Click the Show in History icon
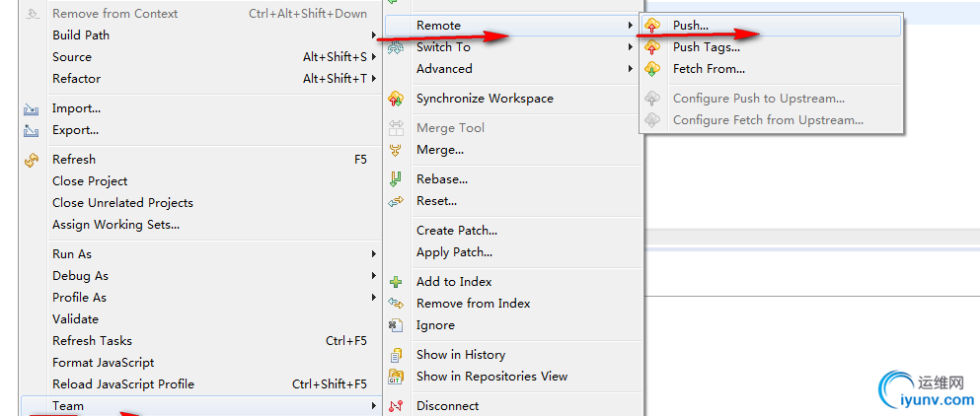980x416 pixels. [x=397, y=355]
